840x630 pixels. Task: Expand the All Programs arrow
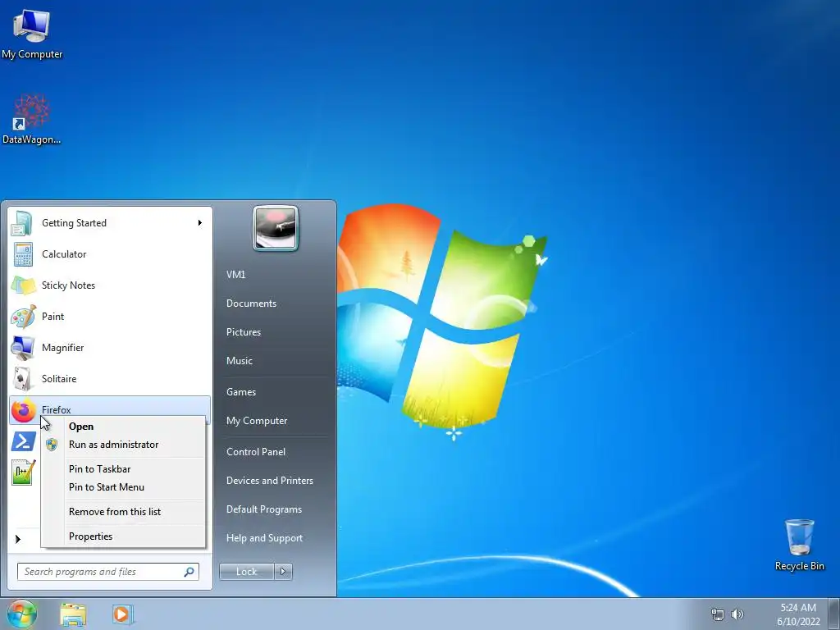pyautogui.click(x=18, y=539)
